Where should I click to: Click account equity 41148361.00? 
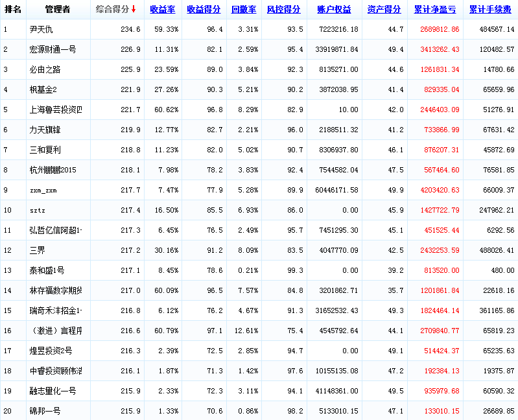(x=336, y=391)
